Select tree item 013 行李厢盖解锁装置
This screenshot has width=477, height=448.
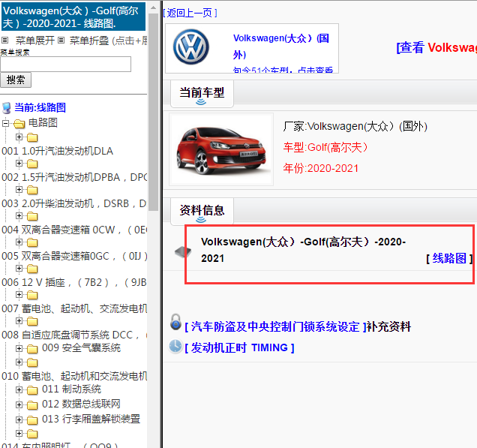pos(91,419)
